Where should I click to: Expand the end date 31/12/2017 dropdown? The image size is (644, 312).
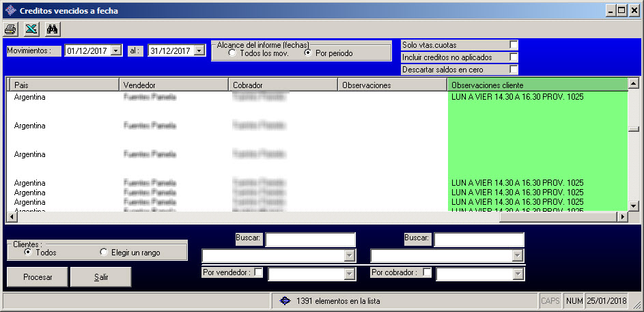[199, 51]
